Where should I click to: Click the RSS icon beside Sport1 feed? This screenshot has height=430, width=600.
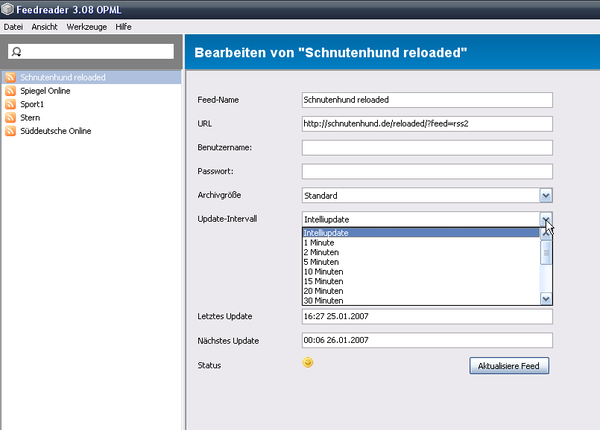coord(11,104)
